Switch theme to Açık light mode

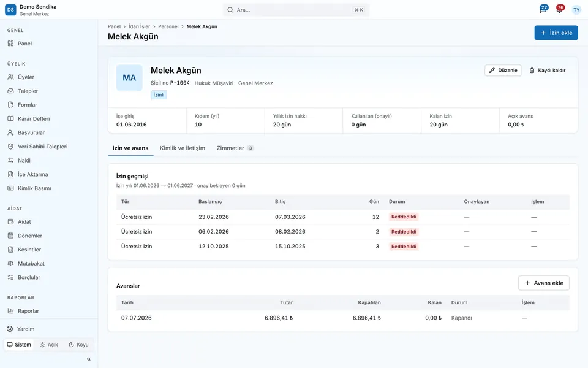[x=49, y=345]
